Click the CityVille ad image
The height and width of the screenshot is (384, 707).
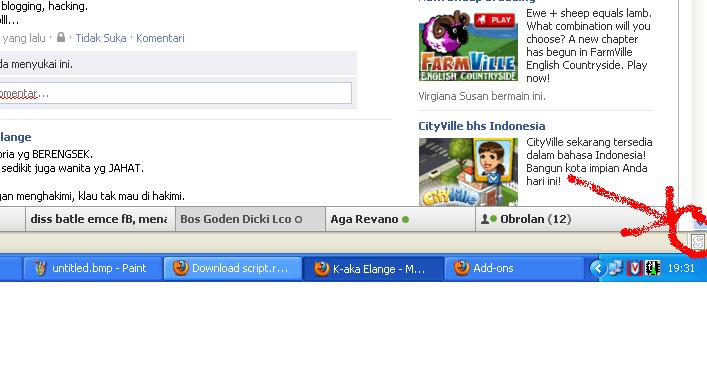tap(468, 172)
